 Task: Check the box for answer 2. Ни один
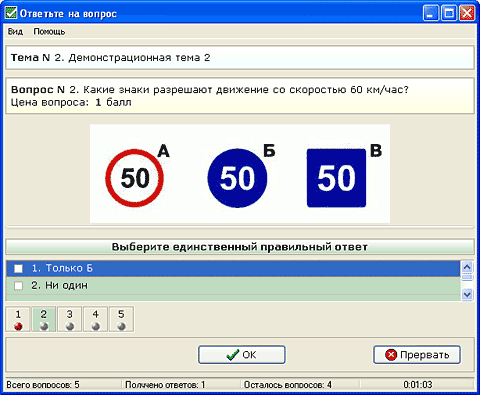pyautogui.click(x=18, y=286)
